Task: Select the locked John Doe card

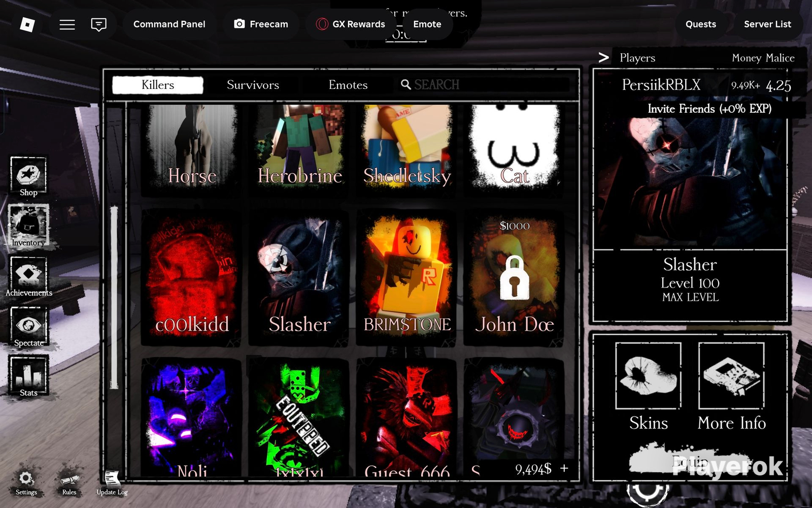Action: click(x=515, y=277)
